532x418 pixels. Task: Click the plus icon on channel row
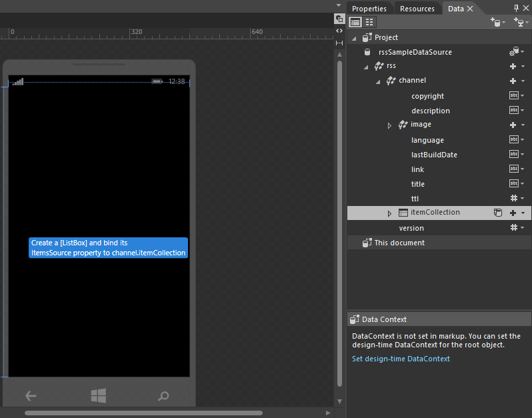pos(513,81)
